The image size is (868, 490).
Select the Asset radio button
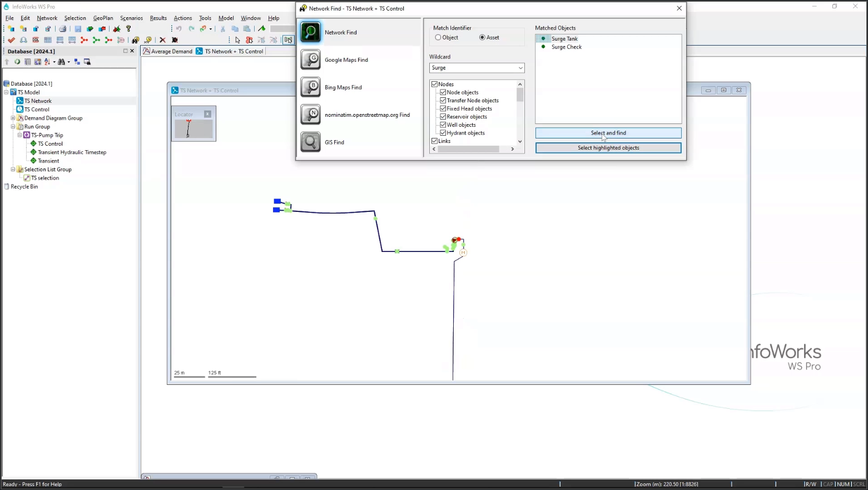482,37
